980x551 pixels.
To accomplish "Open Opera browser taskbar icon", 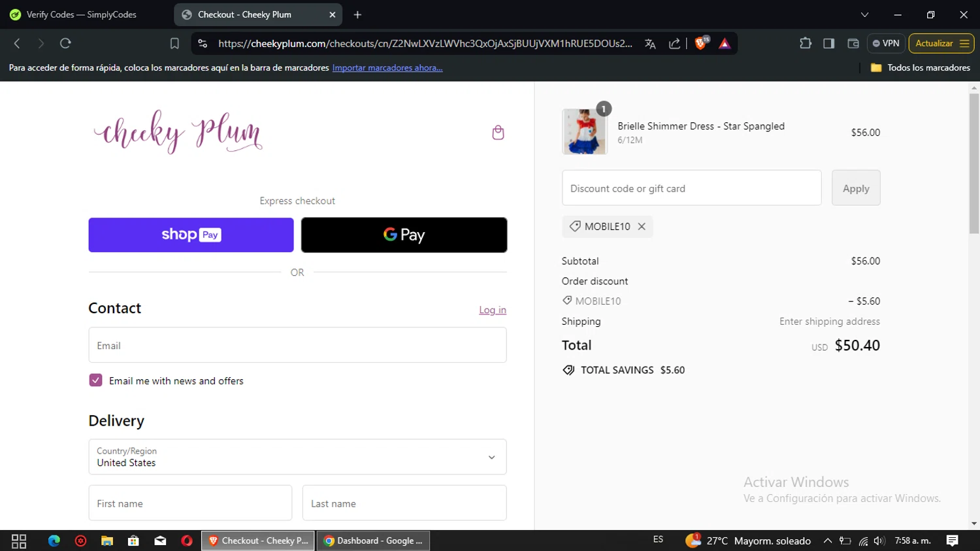I will click(x=187, y=541).
